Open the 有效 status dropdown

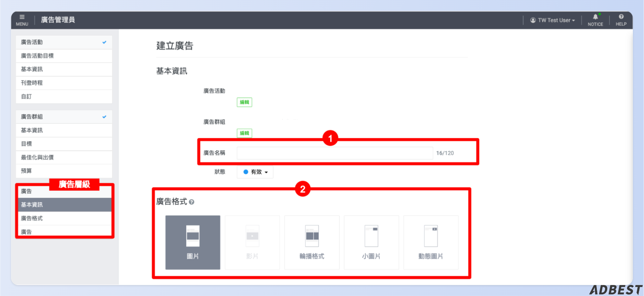(255, 172)
